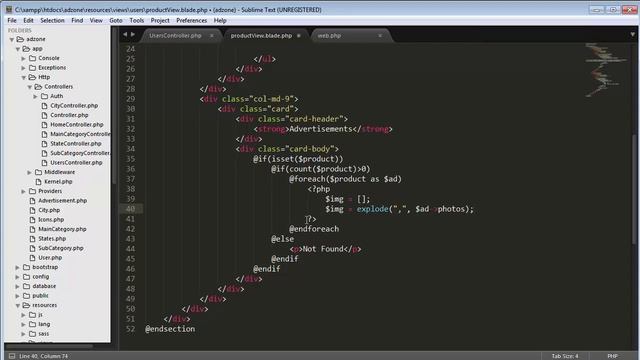Open UsersController.php in sidebar tree

click(x=76, y=162)
